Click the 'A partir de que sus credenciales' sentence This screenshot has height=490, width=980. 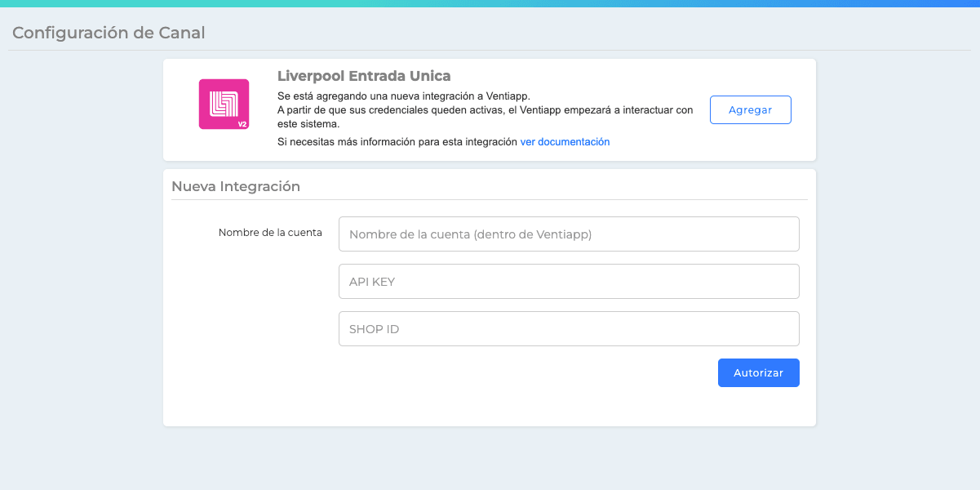486,110
